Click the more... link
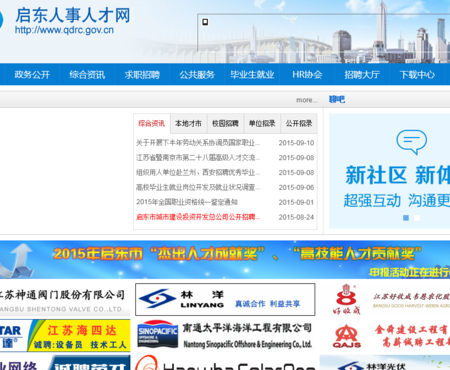Image resolution: width=450 pixels, height=370 pixels. pyautogui.click(x=307, y=100)
